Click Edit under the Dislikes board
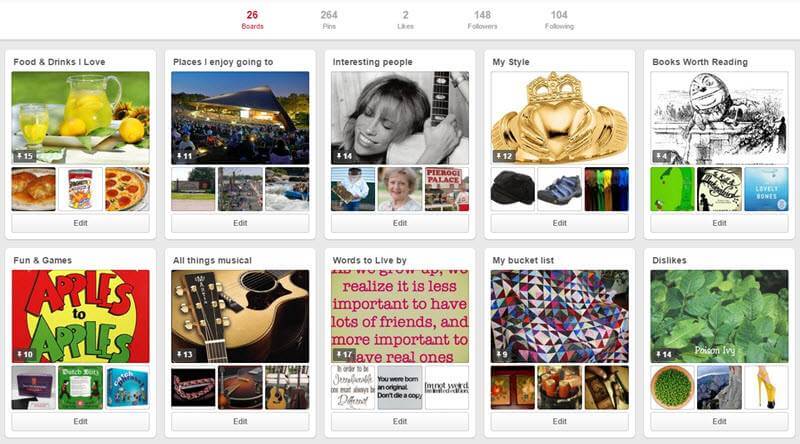The width and height of the screenshot is (800, 444). pyautogui.click(x=719, y=422)
